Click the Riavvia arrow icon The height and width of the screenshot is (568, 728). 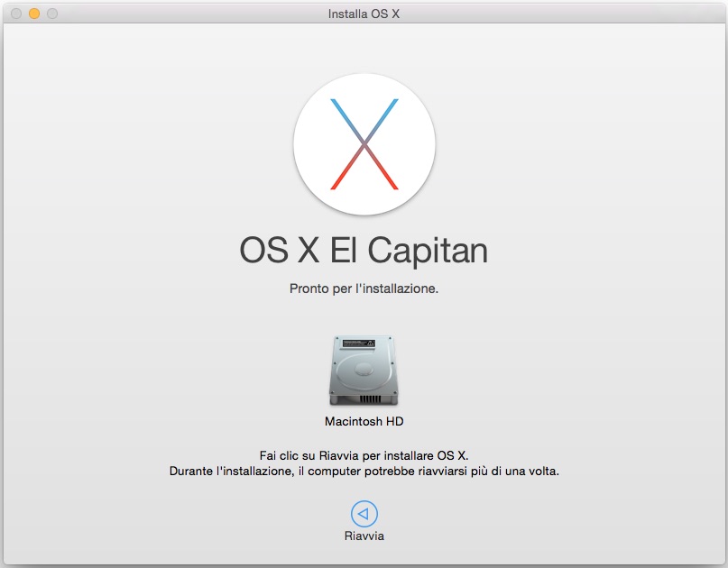(x=364, y=514)
